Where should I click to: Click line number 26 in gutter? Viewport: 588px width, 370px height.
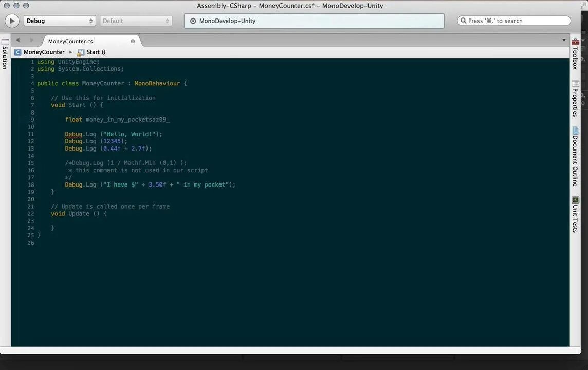(x=31, y=243)
